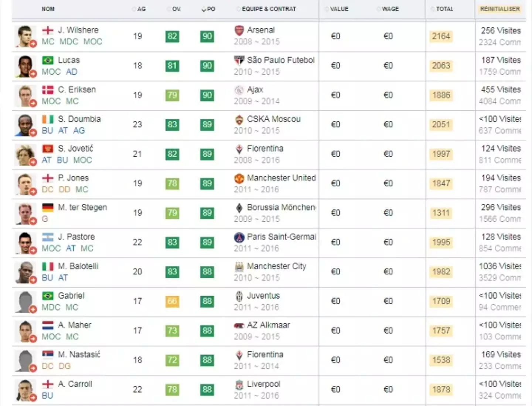Sort the list by AG column
532x406 pixels.
click(x=141, y=9)
